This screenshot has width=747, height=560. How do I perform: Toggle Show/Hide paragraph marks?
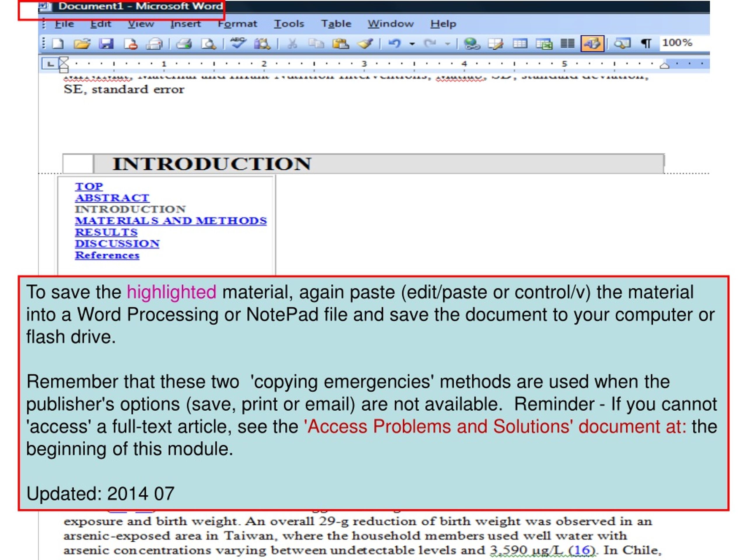[x=646, y=44]
